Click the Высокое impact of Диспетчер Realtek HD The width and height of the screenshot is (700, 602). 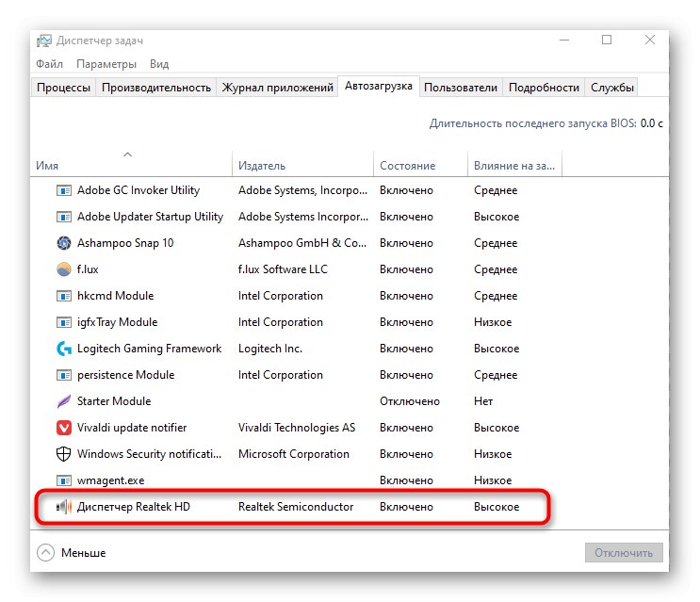pos(497,507)
